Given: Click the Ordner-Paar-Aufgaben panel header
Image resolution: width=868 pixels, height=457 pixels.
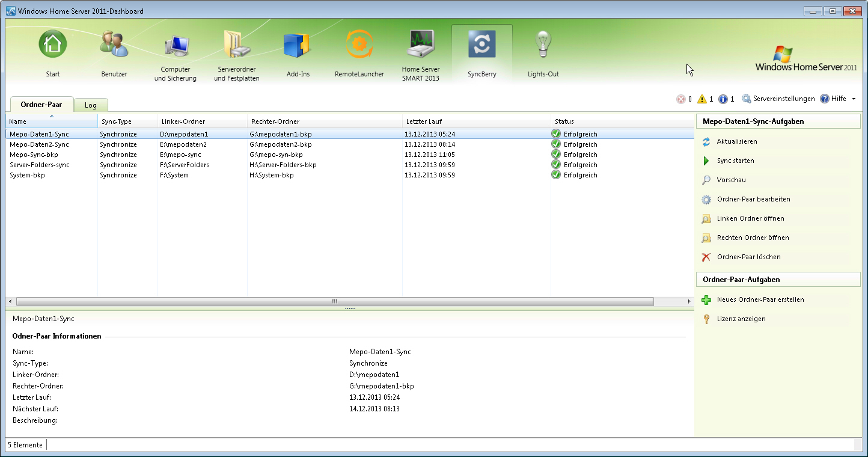Looking at the screenshot, I should [x=778, y=280].
